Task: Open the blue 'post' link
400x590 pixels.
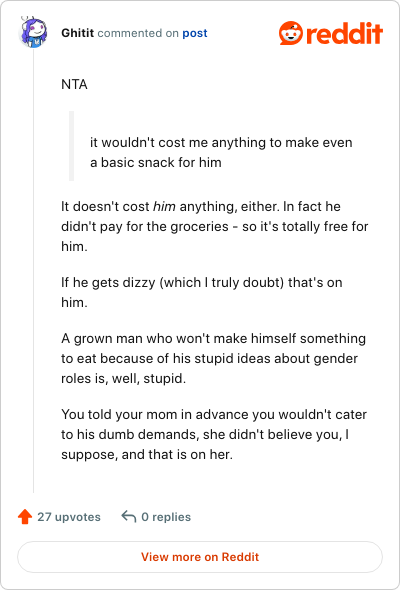Action: (x=195, y=33)
